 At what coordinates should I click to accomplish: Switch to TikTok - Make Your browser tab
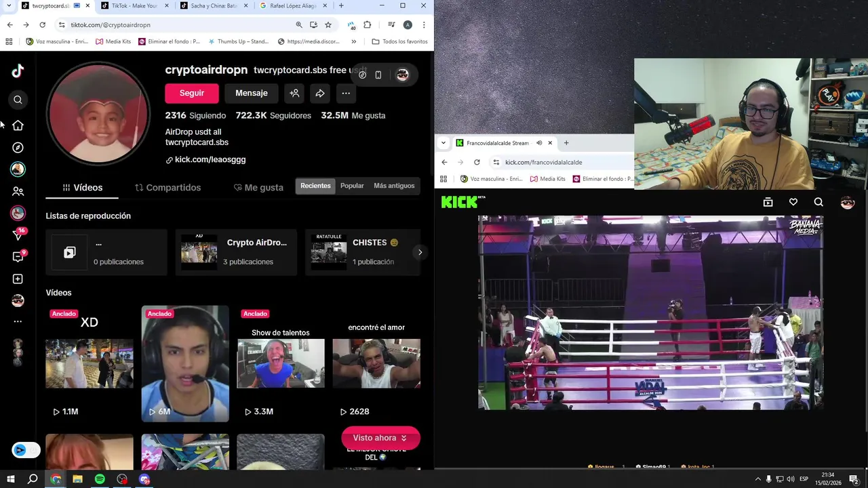coord(134,5)
